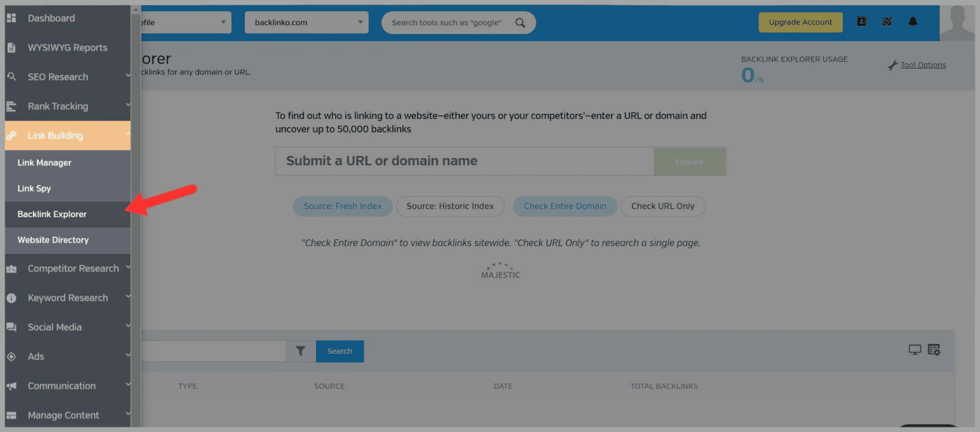Click the Manage Content icon
The width and height of the screenshot is (980, 432).
click(x=11, y=415)
